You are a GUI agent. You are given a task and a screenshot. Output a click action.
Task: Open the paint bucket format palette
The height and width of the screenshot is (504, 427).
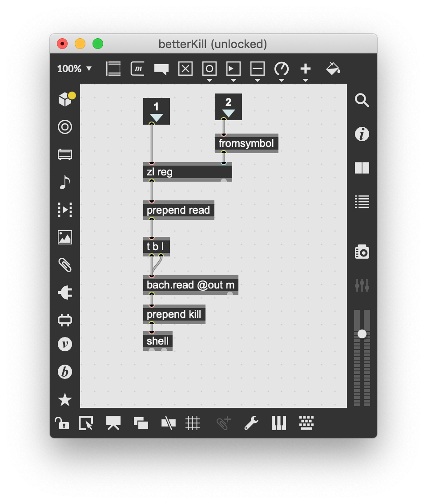pyautogui.click(x=333, y=69)
